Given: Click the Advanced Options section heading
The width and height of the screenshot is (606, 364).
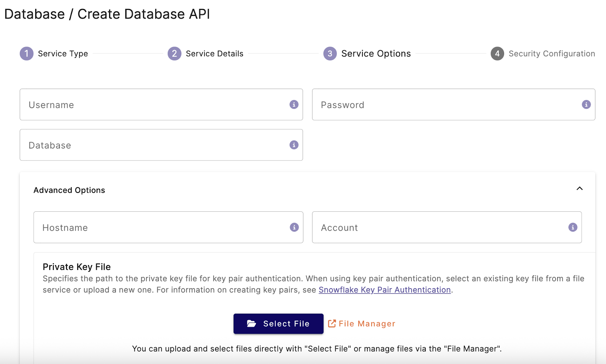Looking at the screenshot, I should (69, 190).
